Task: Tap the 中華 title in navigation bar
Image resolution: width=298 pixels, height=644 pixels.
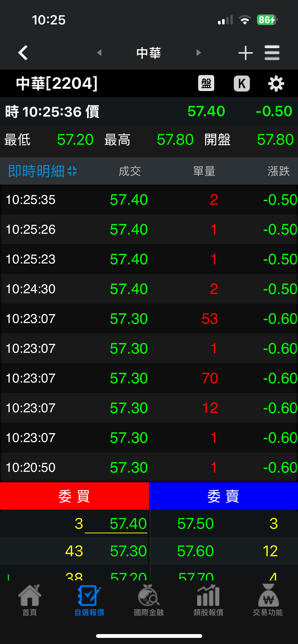Action: [x=149, y=53]
